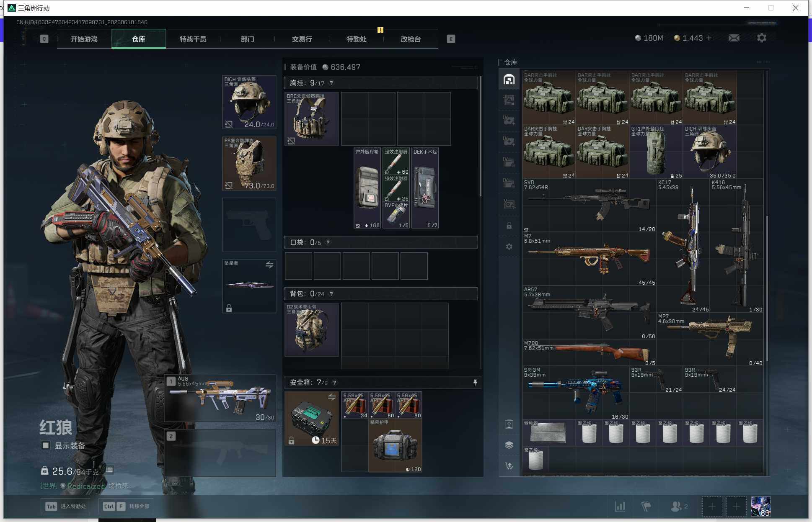Image resolution: width=812 pixels, height=522 pixels.
Task: Open the friends icon showing 2
Action: click(679, 507)
